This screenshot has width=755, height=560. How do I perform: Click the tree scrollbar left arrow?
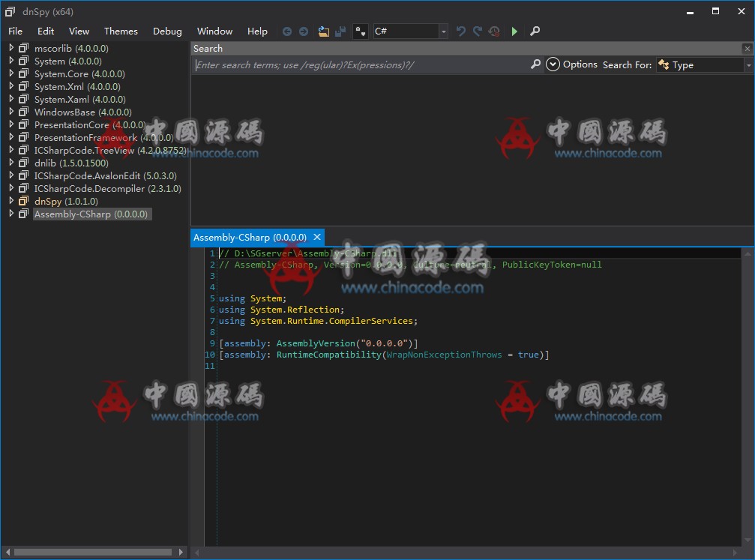tap(7, 552)
